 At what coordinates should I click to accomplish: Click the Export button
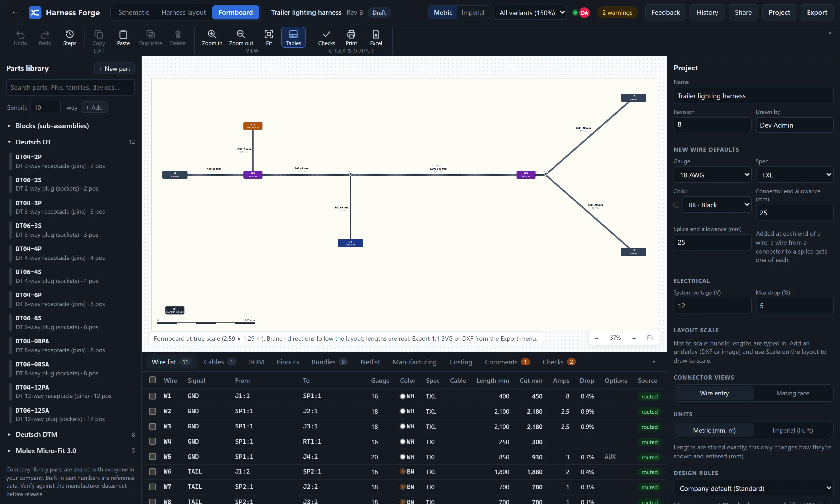pos(817,13)
